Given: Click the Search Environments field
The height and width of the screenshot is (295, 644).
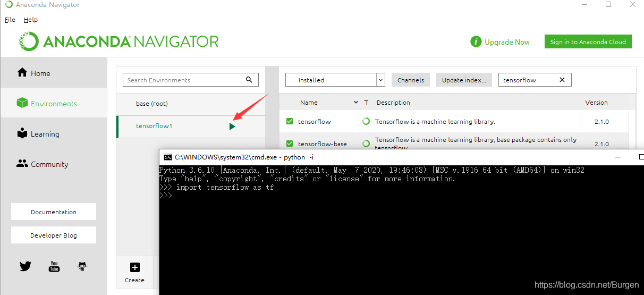Looking at the screenshot, I should tap(191, 80).
